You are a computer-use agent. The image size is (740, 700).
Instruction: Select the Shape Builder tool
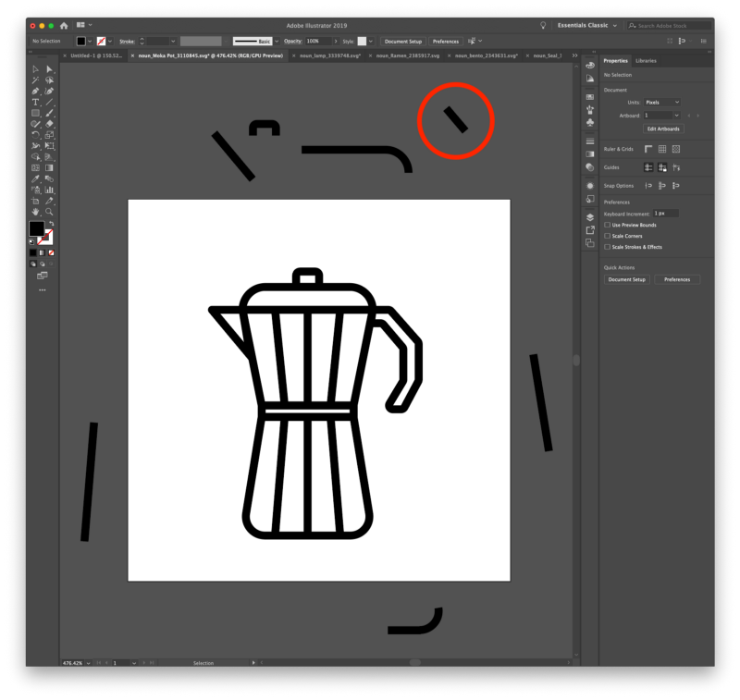pyautogui.click(x=35, y=156)
